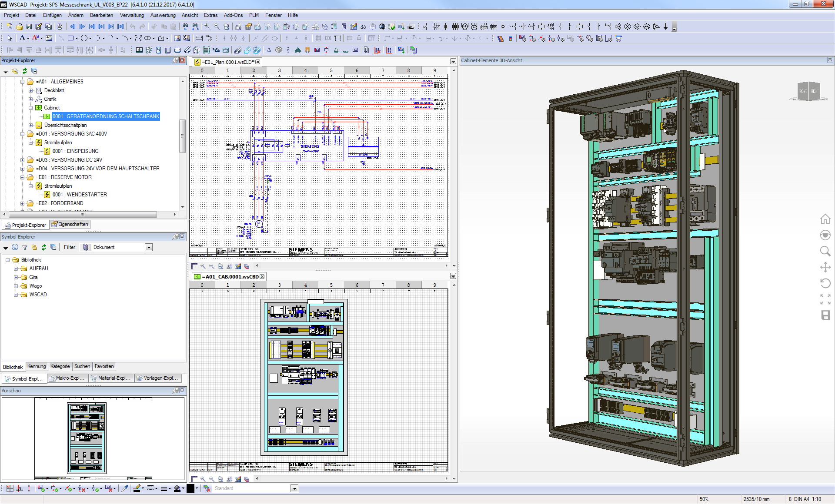Image resolution: width=835 pixels, height=504 pixels.
Task: Click the pan/move arrows icon in 3D view
Action: coord(825,267)
